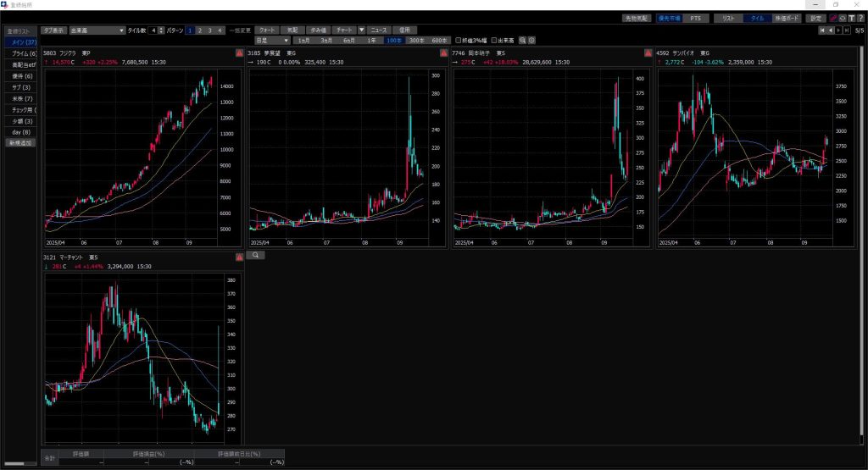The width and height of the screenshot is (868, 470).
Task: Switch market to PTS
Action: (694, 18)
